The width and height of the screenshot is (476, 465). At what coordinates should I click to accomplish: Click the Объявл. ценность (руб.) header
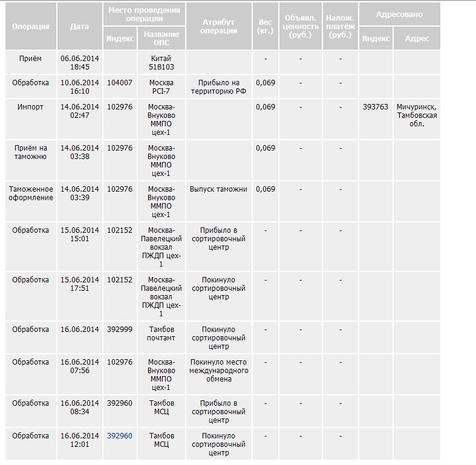click(300, 27)
